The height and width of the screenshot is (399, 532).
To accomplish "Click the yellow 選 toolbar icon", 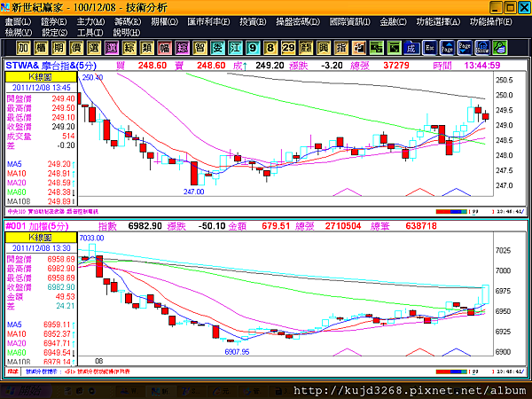I will click(x=94, y=48).
